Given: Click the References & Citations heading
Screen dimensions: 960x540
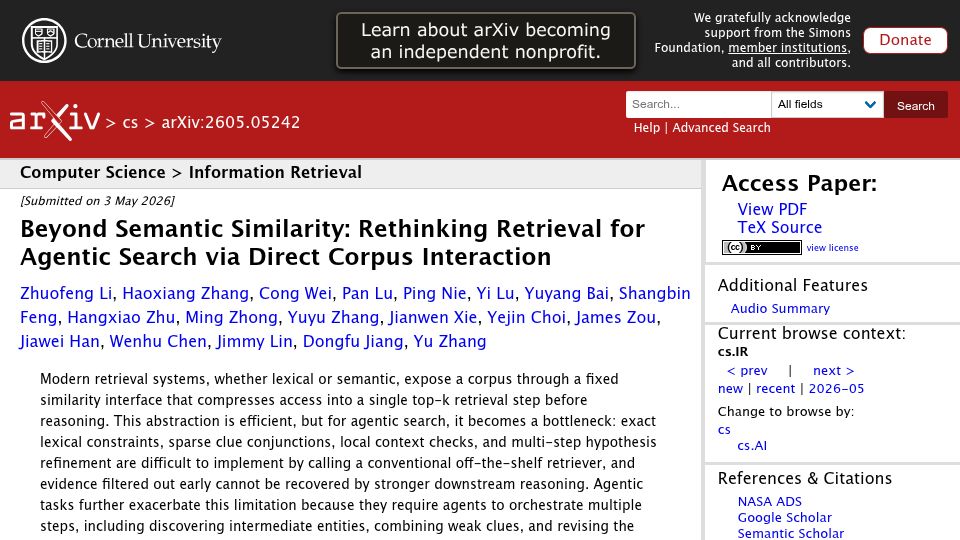Looking at the screenshot, I should (x=804, y=478).
